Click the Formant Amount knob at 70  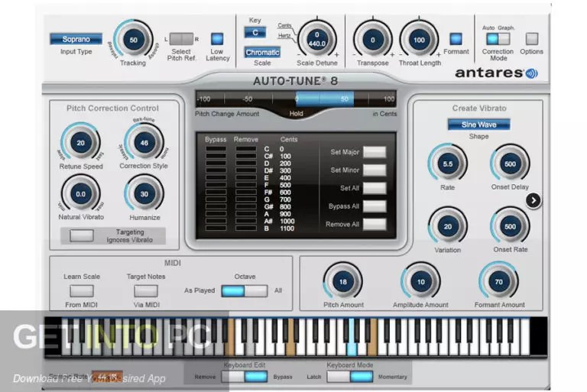coord(498,281)
